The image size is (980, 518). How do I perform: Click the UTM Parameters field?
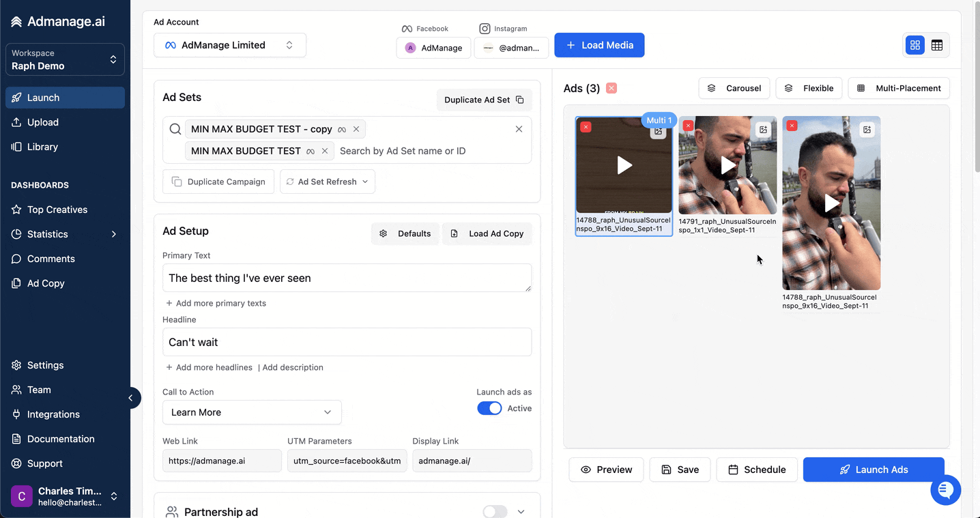point(347,461)
